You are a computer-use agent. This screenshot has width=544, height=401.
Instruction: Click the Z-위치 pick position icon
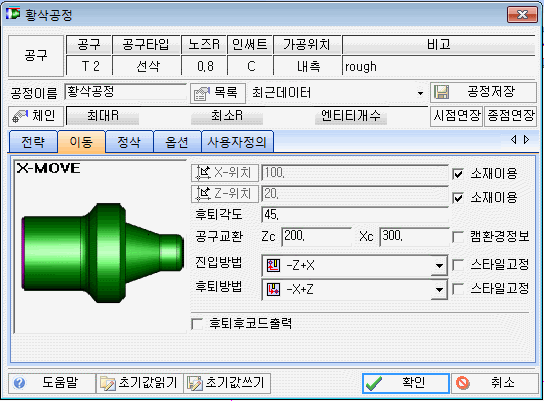click(203, 194)
